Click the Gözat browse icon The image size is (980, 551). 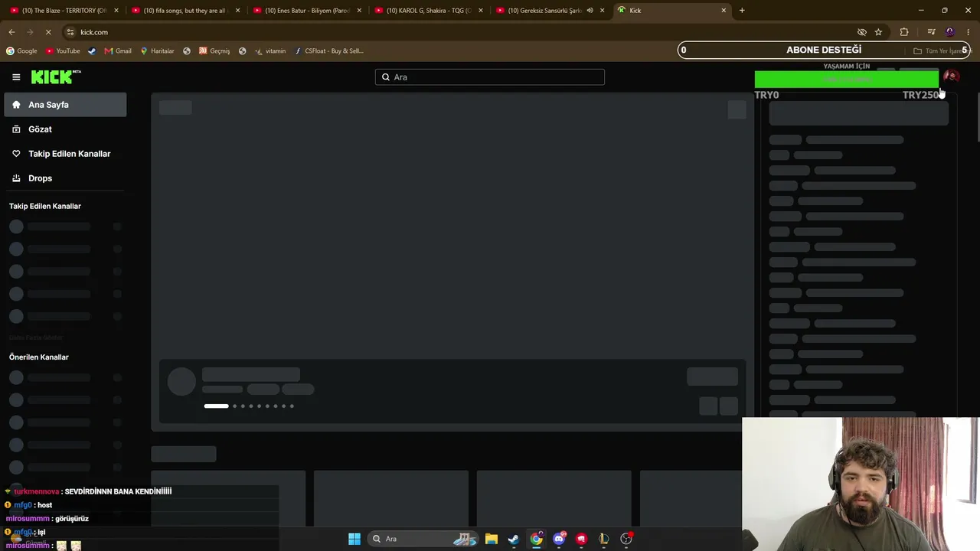(x=16, y=129)
